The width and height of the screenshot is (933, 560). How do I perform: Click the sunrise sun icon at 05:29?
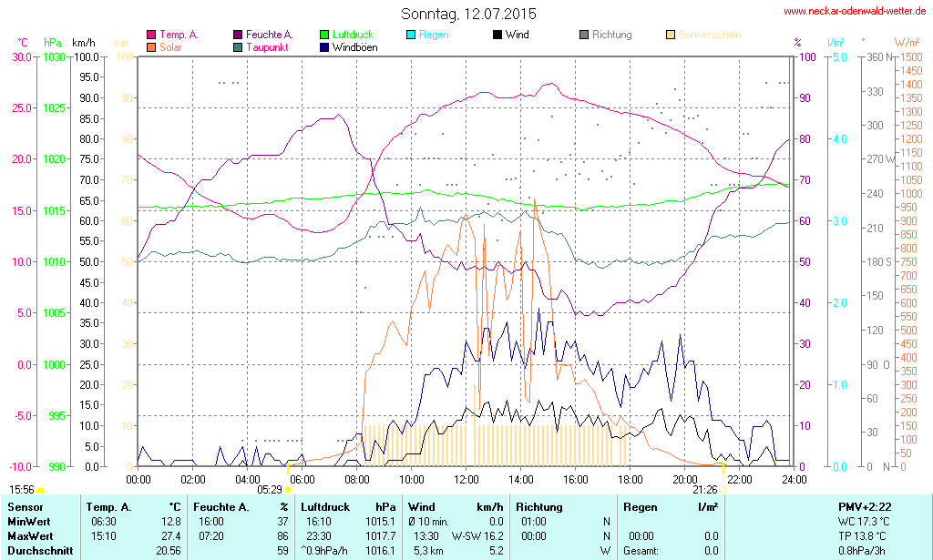289,490
